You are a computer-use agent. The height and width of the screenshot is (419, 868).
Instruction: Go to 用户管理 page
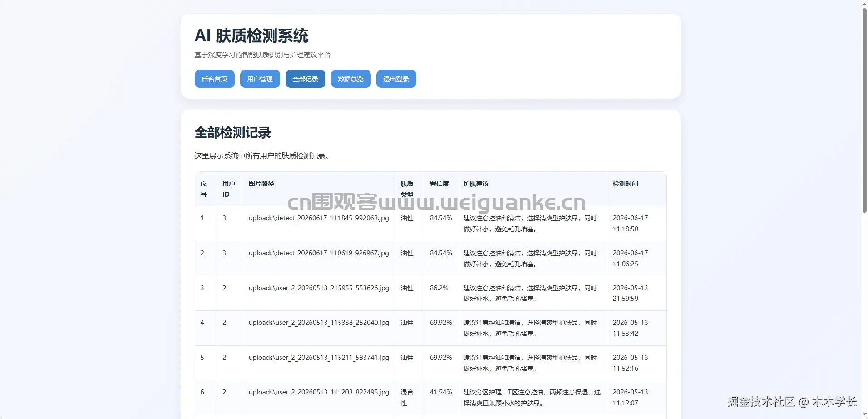[x=260, y=79]
